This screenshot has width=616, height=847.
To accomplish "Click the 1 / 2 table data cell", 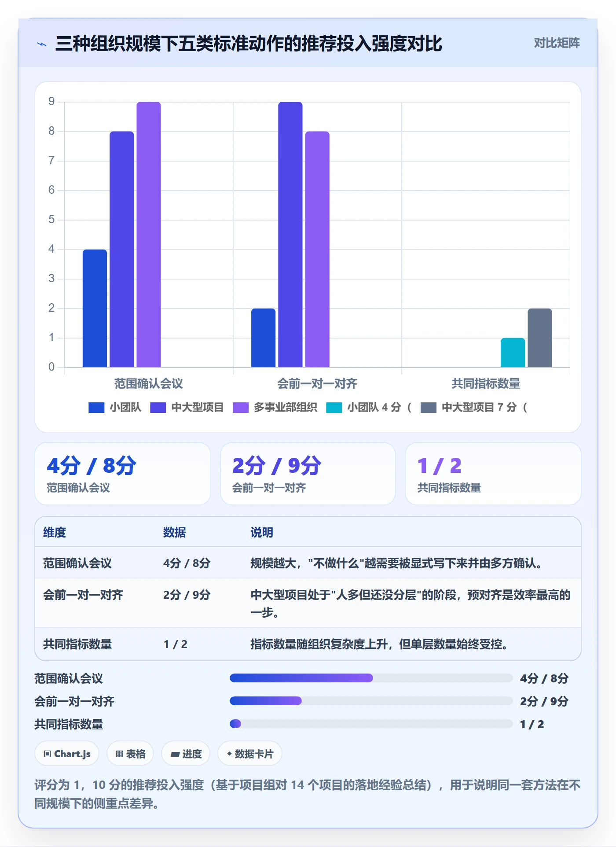I will click(176, 644).
